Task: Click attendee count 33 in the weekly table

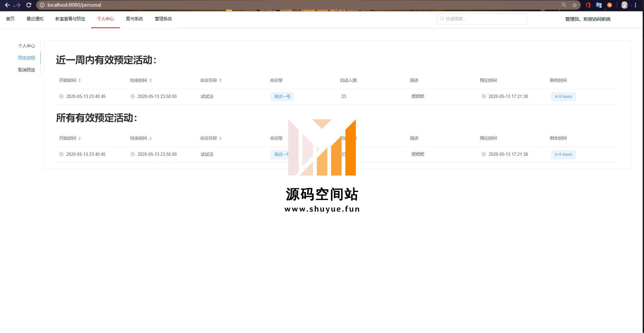Action: pos(343,96)
